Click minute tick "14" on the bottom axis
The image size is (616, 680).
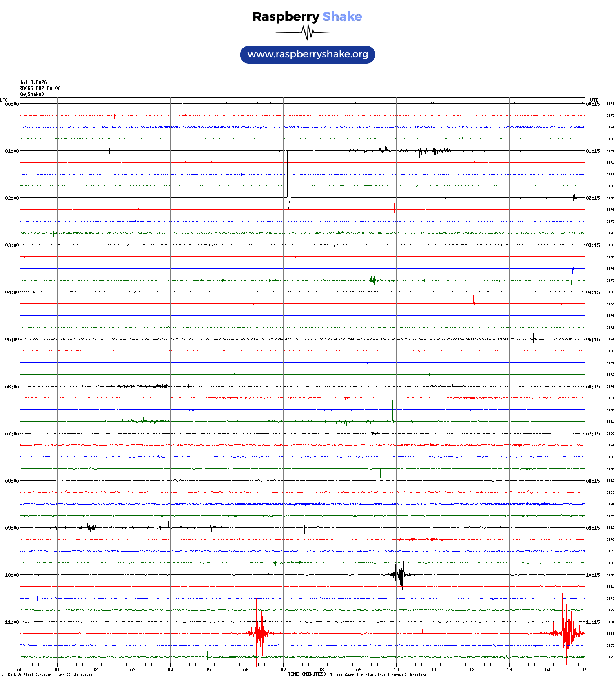tap(547, 670)
